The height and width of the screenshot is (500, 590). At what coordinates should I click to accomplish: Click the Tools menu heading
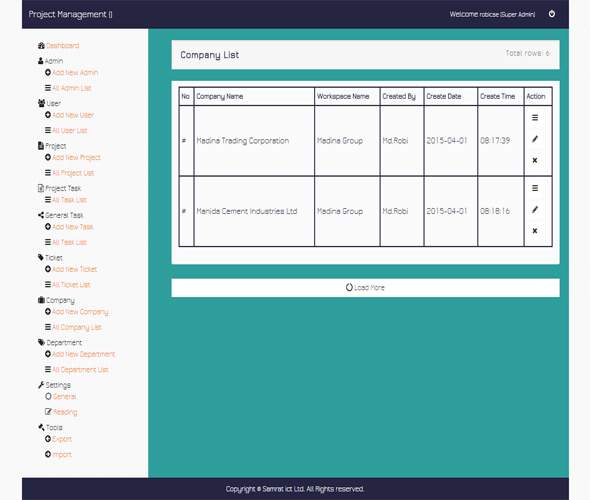54,427
